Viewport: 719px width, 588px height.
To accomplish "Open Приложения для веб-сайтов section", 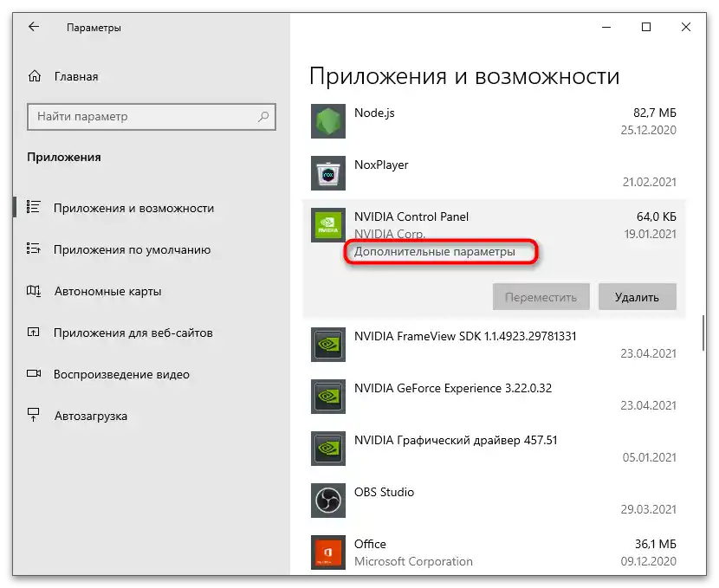I will coord(133,333).
